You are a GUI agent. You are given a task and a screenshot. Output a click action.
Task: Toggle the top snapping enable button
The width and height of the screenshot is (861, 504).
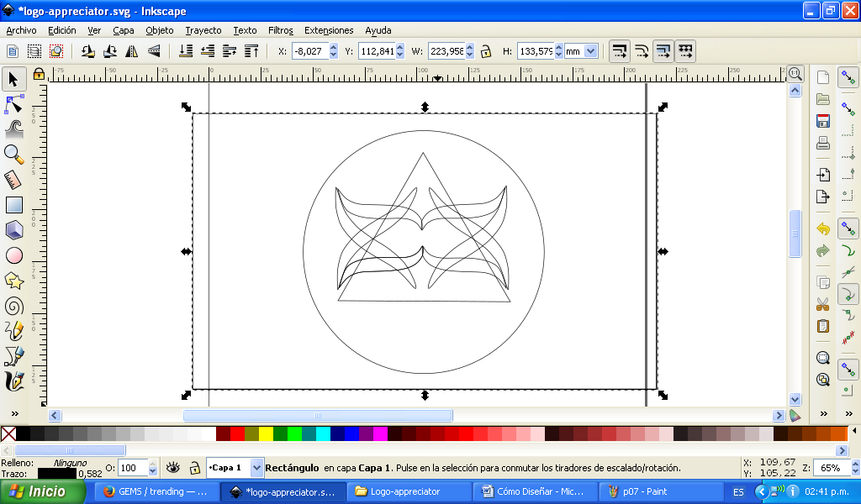848,78
